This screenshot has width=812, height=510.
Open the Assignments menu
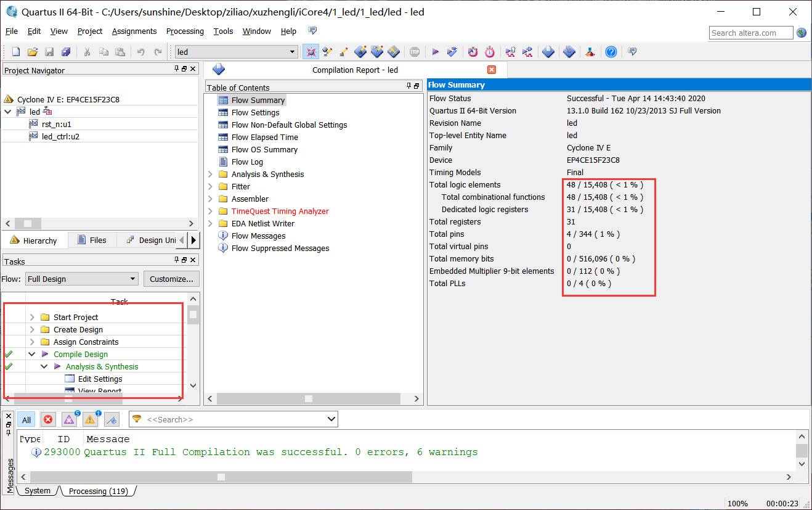tap(134, 31)
